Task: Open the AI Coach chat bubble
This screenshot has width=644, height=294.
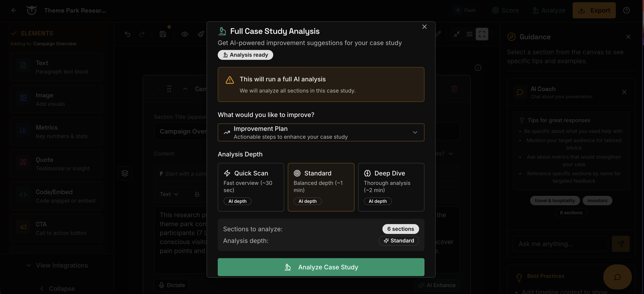Action: 618,277
